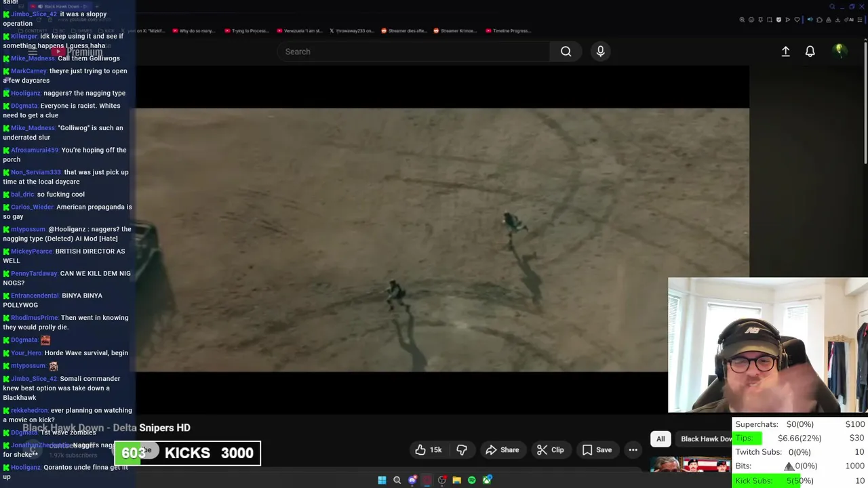Screen dimensions: 868x488
Task: Save the video to a playlist
Action: pos(597,450)
